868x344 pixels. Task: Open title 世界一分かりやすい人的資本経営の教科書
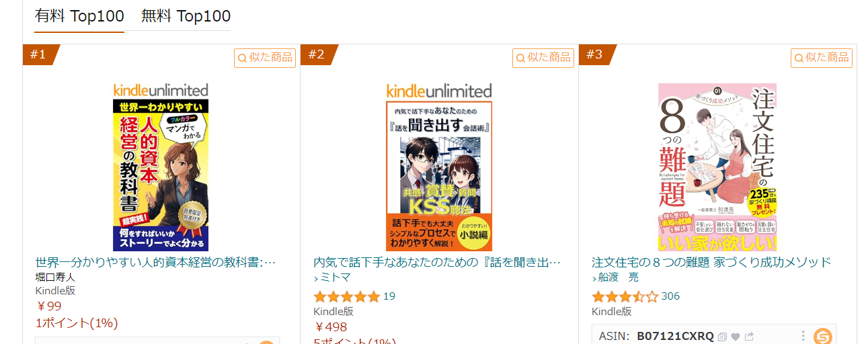155,262
